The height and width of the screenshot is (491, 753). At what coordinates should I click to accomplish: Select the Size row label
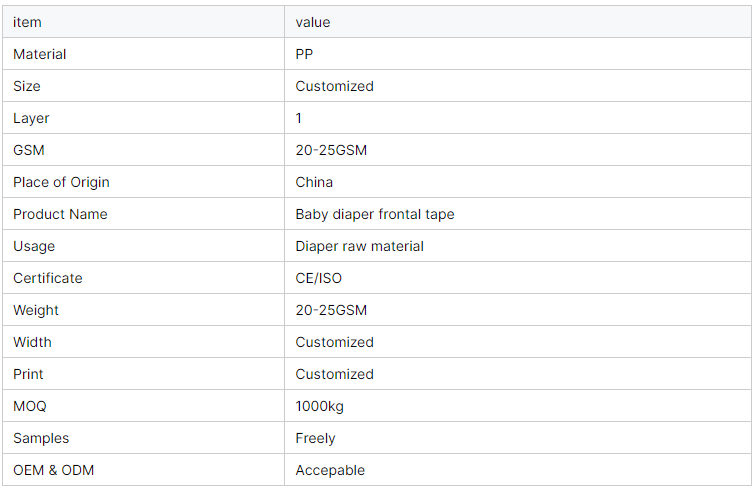pos(27,86)
